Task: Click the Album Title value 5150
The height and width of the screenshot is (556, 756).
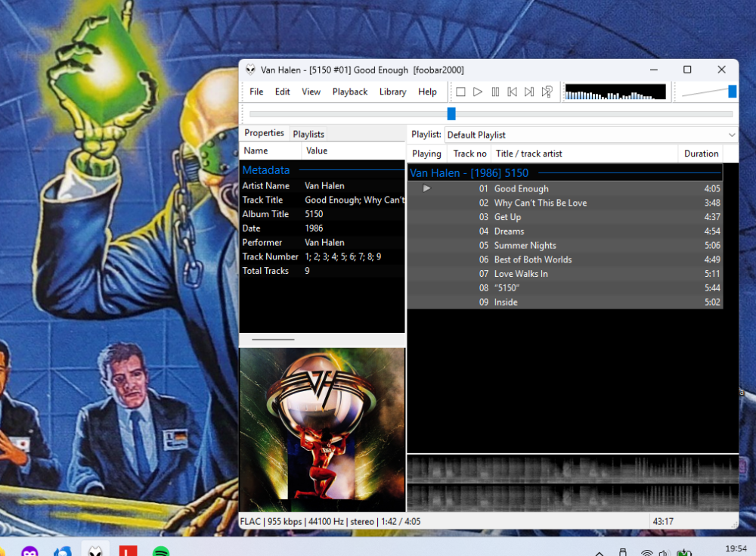Action: (314, 214)
